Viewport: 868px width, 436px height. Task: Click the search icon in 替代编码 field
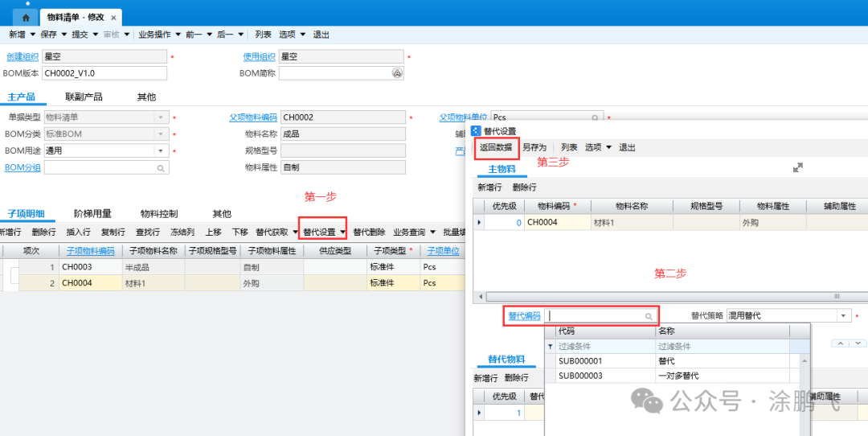tap(649, 317)
